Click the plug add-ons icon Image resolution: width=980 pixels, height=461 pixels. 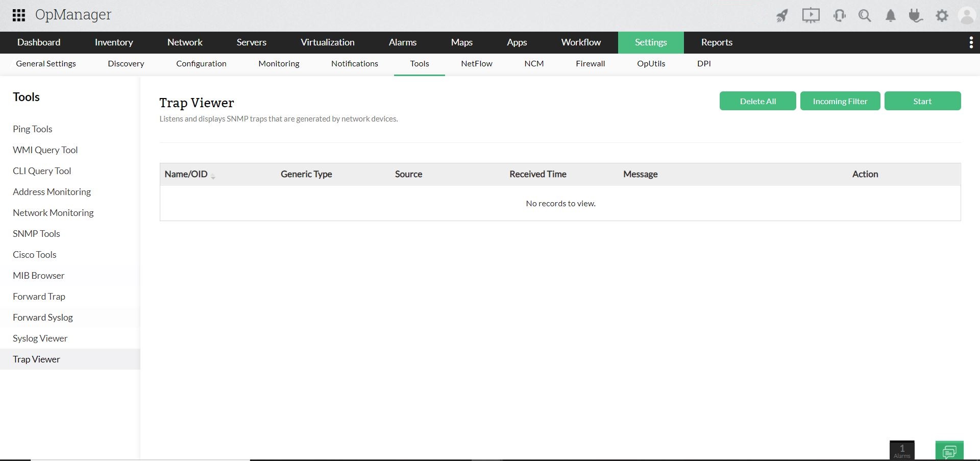(916, 15)
